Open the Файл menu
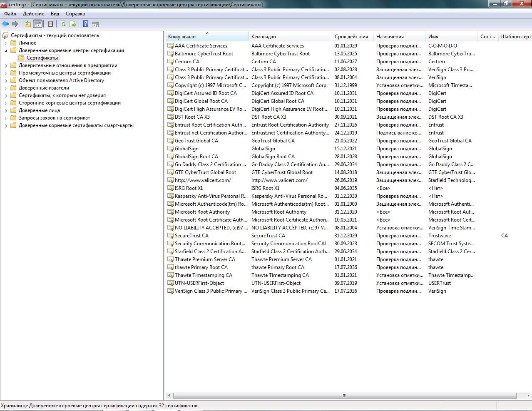Viewport: 532px width, 411px height. (x=10, y=14)
